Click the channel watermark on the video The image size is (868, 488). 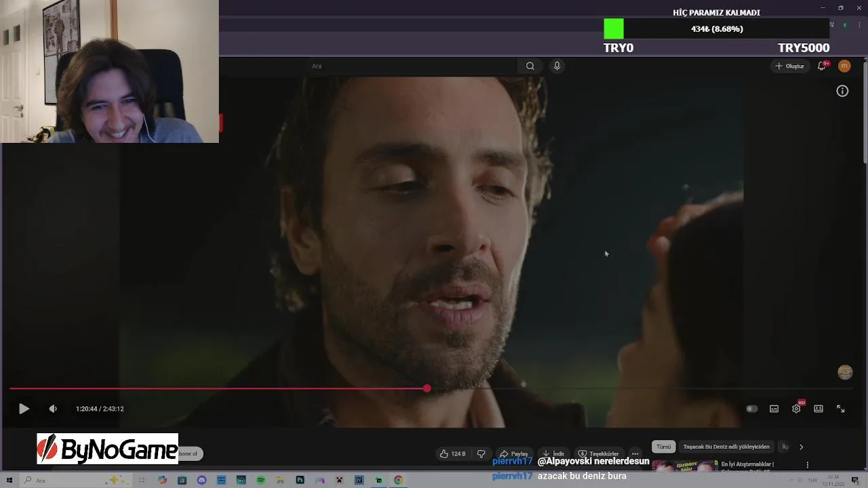845,372
